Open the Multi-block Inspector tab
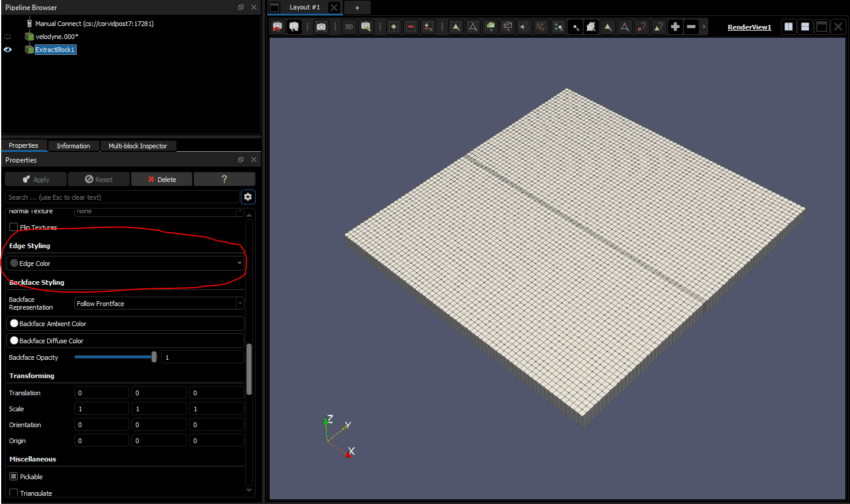This screenshot has height=504, width=850. click(x=138, y=146)
